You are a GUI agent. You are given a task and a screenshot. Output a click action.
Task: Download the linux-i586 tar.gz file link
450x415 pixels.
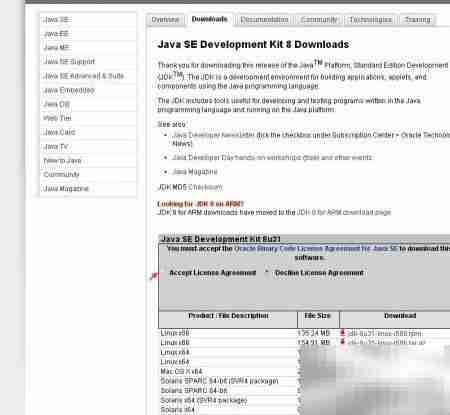click(387, 343)
